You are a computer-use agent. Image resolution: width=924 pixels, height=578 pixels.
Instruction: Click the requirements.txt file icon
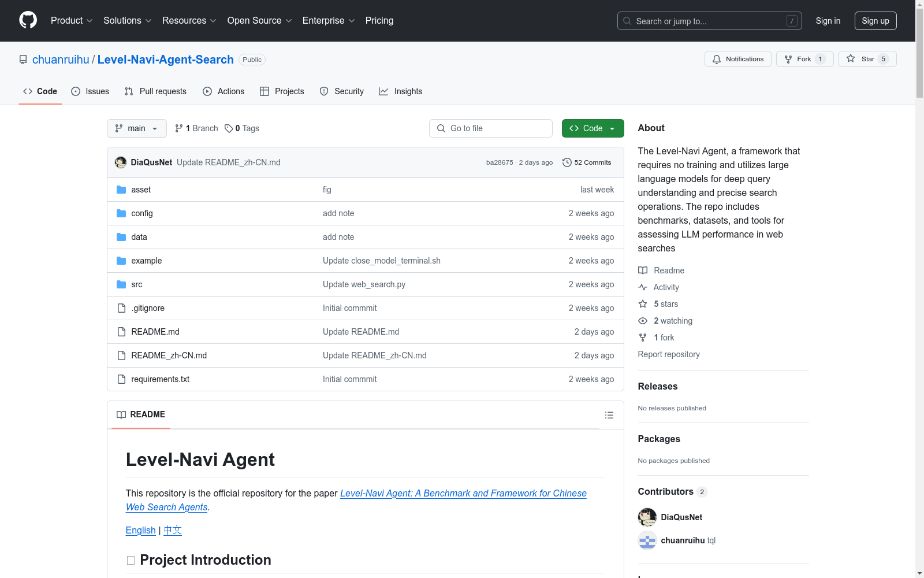pos(121,379)
